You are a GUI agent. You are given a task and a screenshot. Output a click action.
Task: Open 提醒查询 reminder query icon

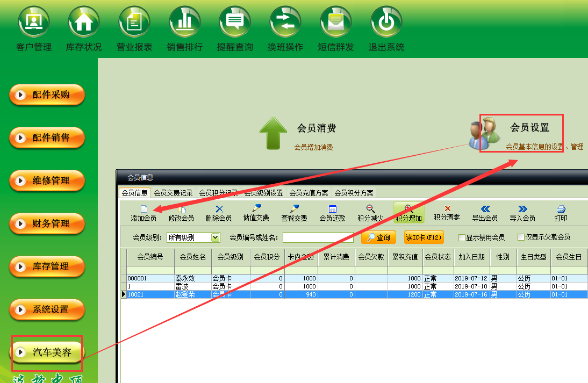tap(235, 21)
